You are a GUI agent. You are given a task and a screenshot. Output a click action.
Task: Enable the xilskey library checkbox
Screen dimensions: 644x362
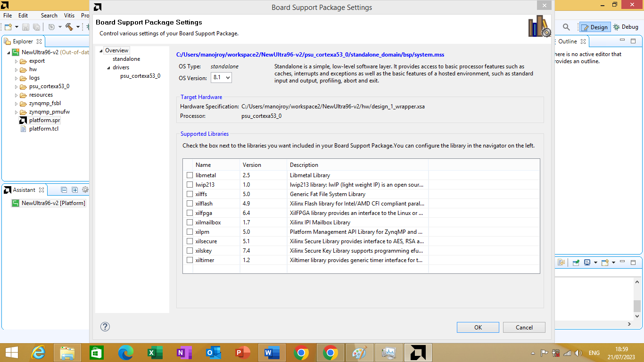click(x=190, y=251)
